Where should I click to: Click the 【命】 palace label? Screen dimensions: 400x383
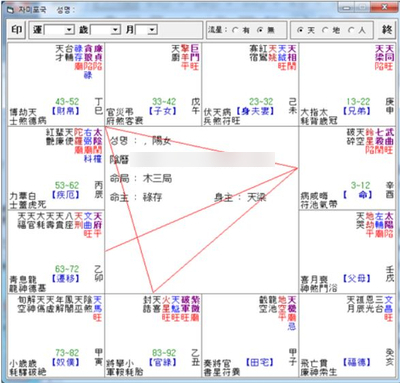(357, 194)
